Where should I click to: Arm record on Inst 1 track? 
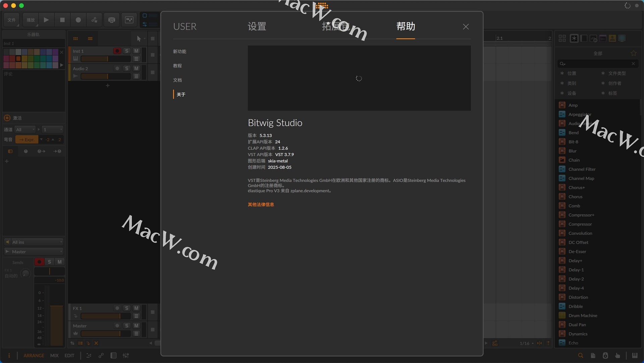117,51
